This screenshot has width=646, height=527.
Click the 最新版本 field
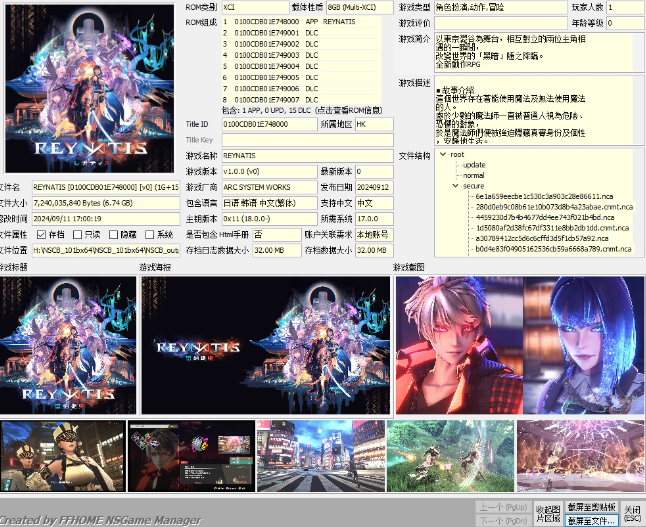[374, 171]
